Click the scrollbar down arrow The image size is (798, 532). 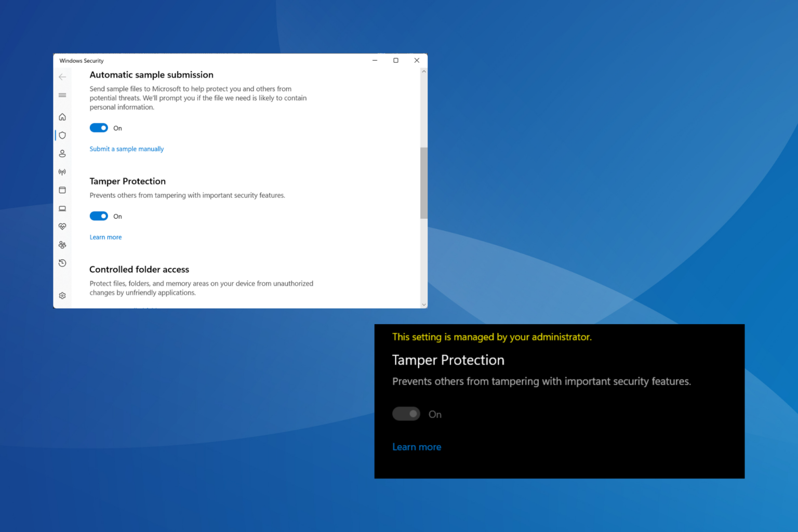click(424, 304)
